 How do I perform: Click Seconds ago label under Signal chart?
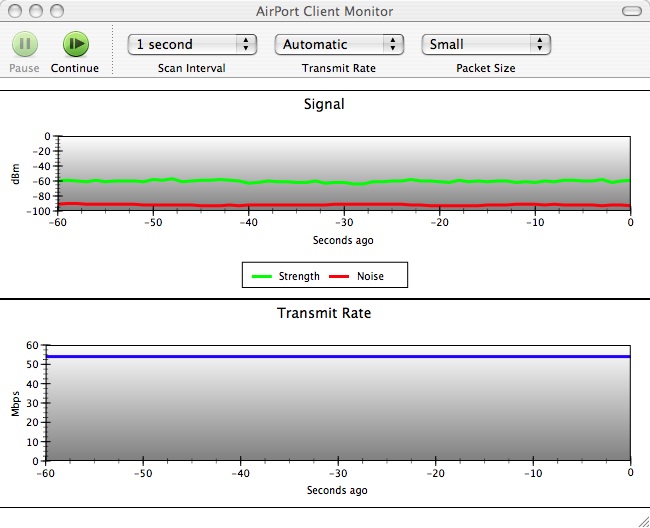343,240
